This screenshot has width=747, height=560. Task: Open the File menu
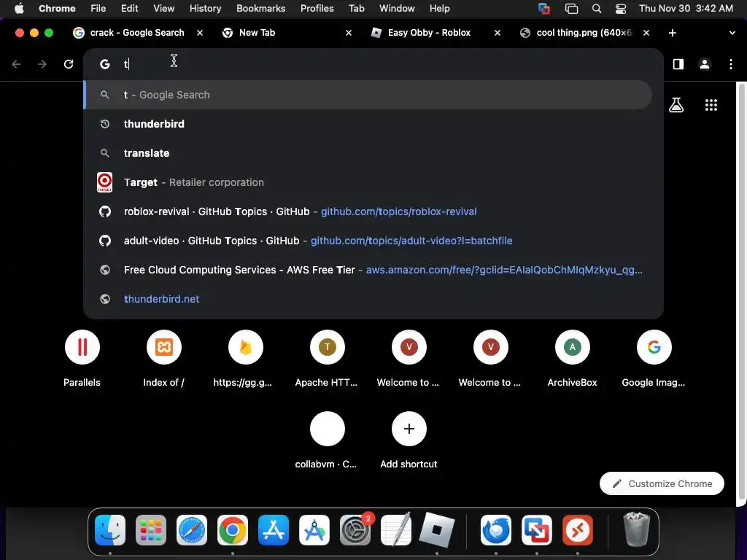(98, 8)
